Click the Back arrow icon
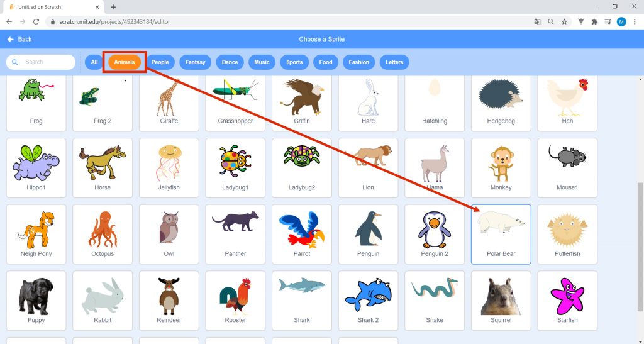 click(x=11, y=39)
